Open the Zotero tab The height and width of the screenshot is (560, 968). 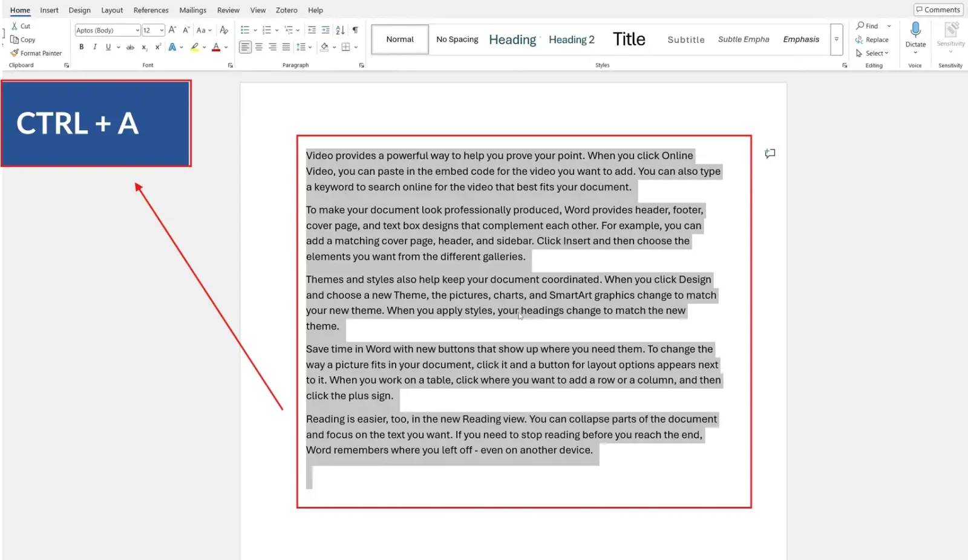[287, 10]
